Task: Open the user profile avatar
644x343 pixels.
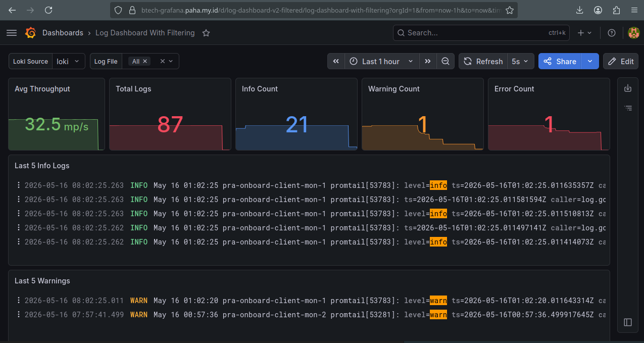Action: [x=633, y=33]
